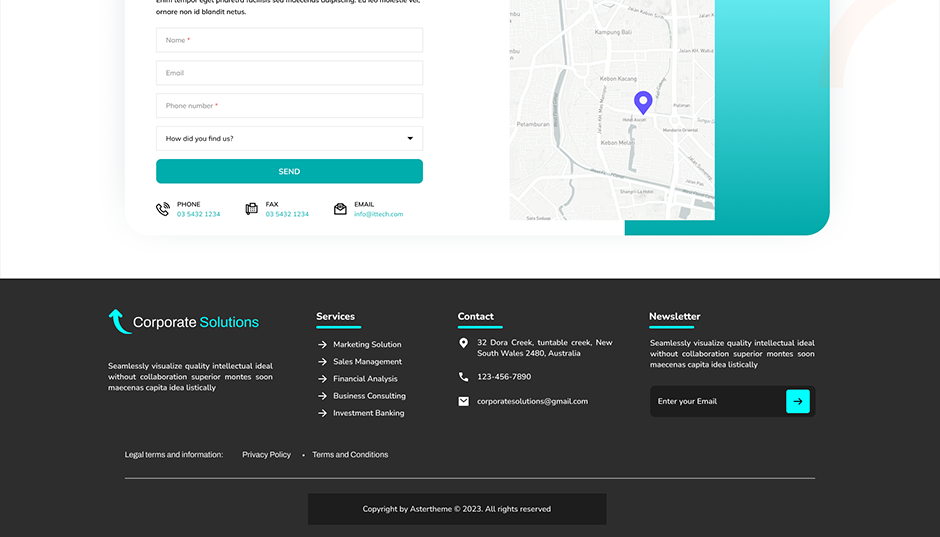The width and height of the screenshot is (940, 537).
Task: Click the Corporate Solutions footer logo
Action: [184, 322]
